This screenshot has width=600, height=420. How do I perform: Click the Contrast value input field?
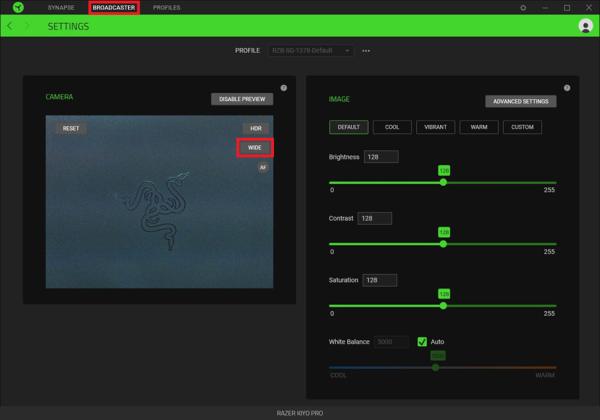coord(375,218)
